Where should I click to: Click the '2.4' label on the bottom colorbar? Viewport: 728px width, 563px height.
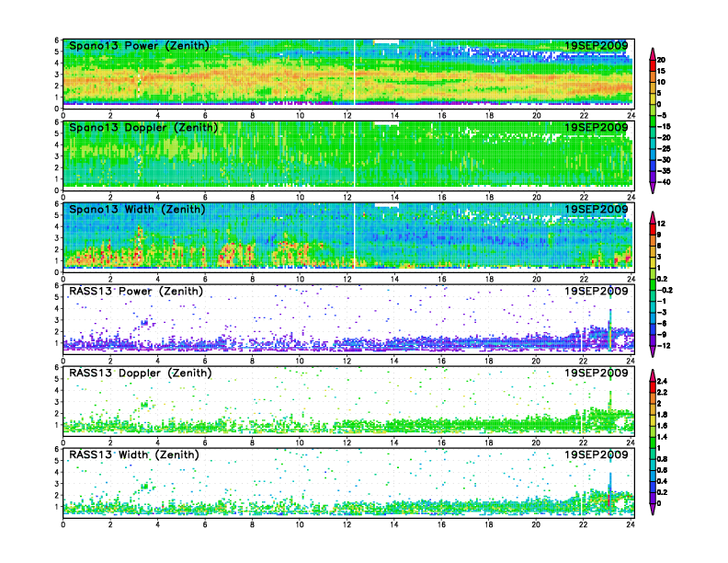coord(662,381)
